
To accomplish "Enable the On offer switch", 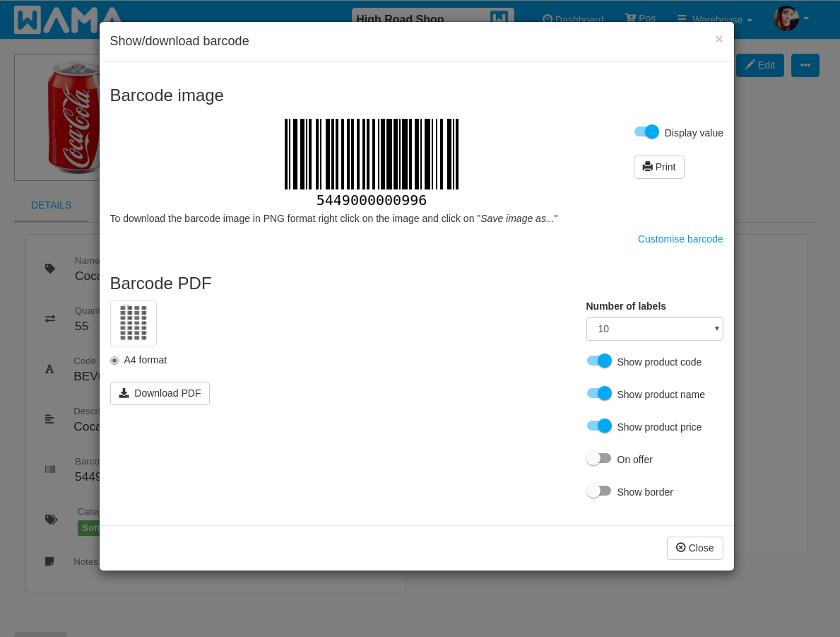I will (599, 459).
